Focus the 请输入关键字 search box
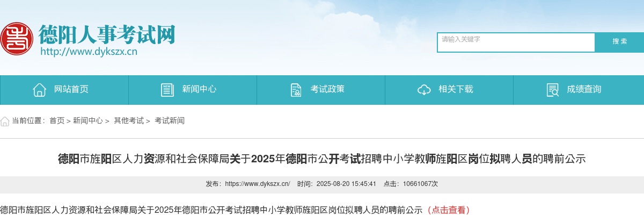 [516, 42]
